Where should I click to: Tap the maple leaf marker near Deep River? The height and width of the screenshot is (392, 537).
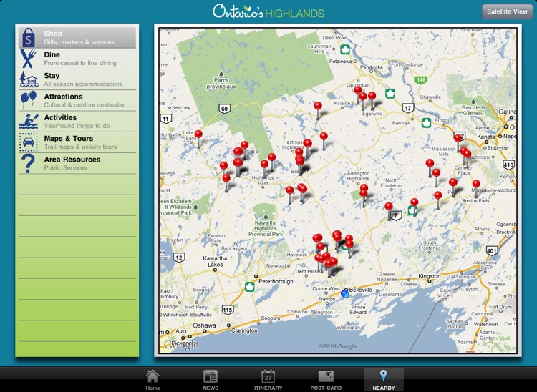point(345,49)
